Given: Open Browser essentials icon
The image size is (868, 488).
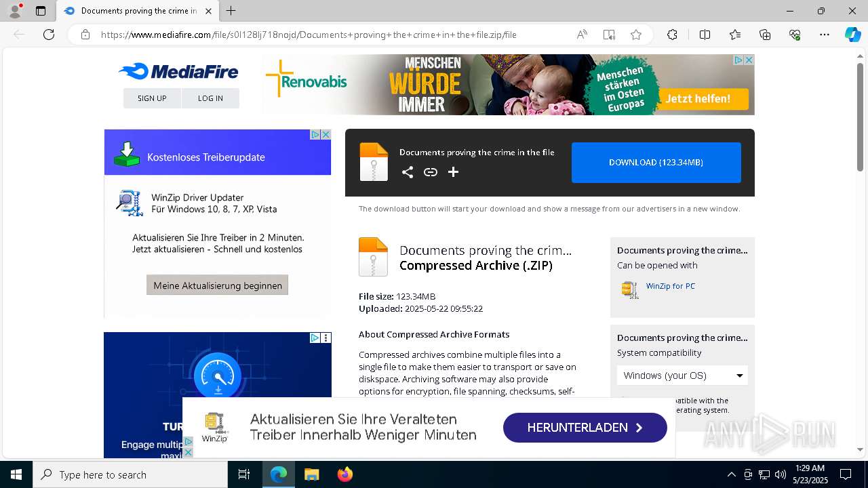Looking at the screenshot, I should [x=795, y=35].
